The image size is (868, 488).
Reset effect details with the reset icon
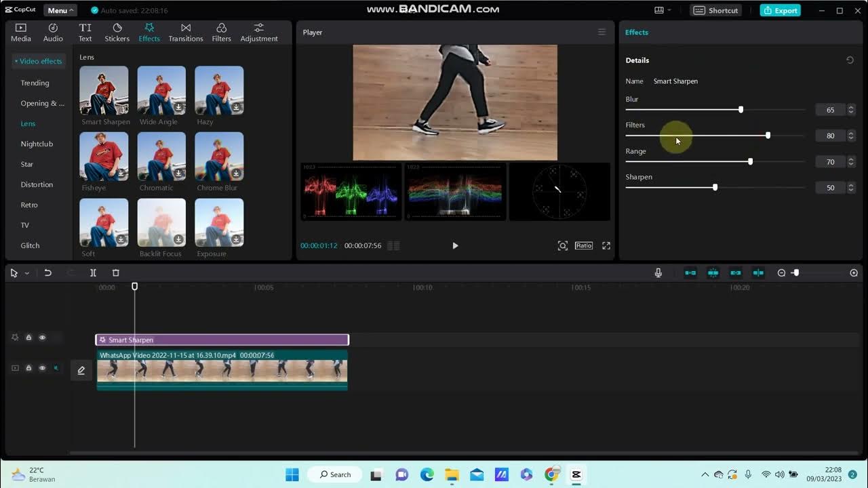850,60
